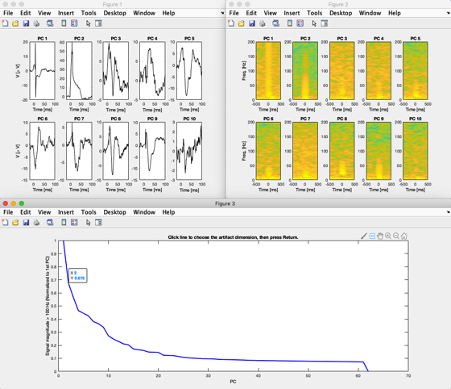The image size is (451, 389).
Task: Select Edit Plot arrow tool in Figure 1
Action: pyautogui.click(x=88, y=23)
